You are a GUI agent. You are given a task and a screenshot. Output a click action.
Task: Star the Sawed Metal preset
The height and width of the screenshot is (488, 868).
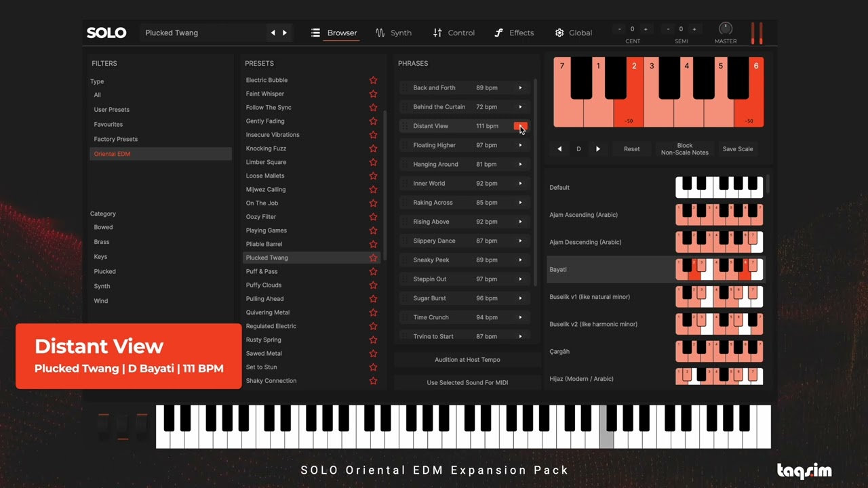(x=373, y=353)
